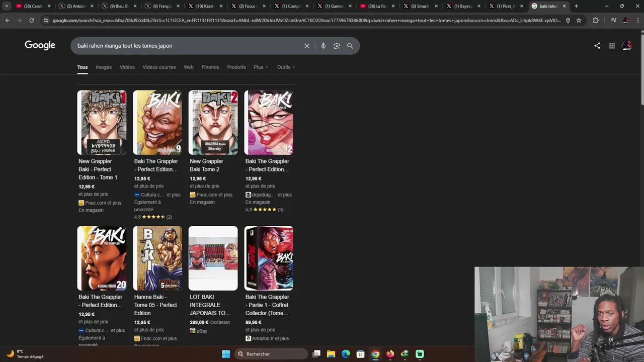Screen dimensions: 644x362
Task: Open the new tab plus button
Action: coord(577,6)
